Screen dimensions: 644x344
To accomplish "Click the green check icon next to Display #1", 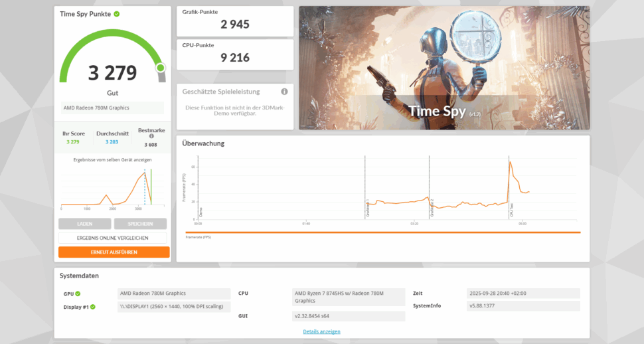I will (x=93, y=307).
